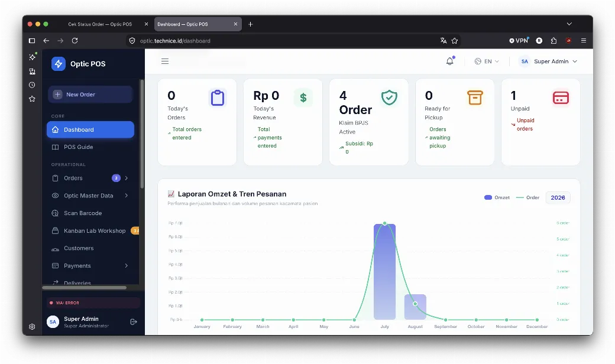Click the Today's Orders clipboard icon

tap(217, 97)
